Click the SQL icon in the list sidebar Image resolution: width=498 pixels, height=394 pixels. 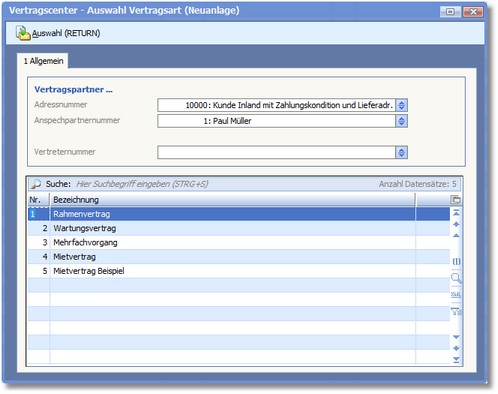point(456,294)
